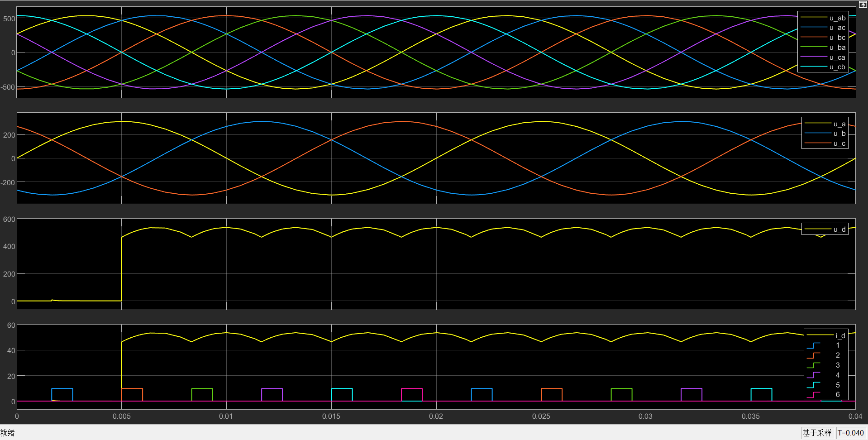
Task: Click the pulse 6 magenta step icon
Action: [813, 395]
